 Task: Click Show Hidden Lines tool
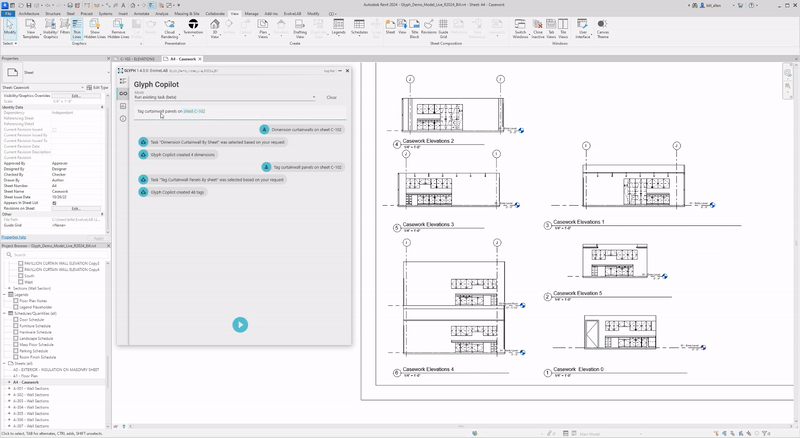tap(95, 29)
